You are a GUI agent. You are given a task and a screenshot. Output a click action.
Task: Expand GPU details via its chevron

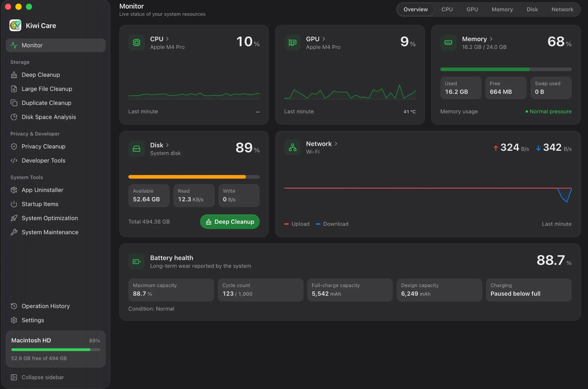point(324,39)
